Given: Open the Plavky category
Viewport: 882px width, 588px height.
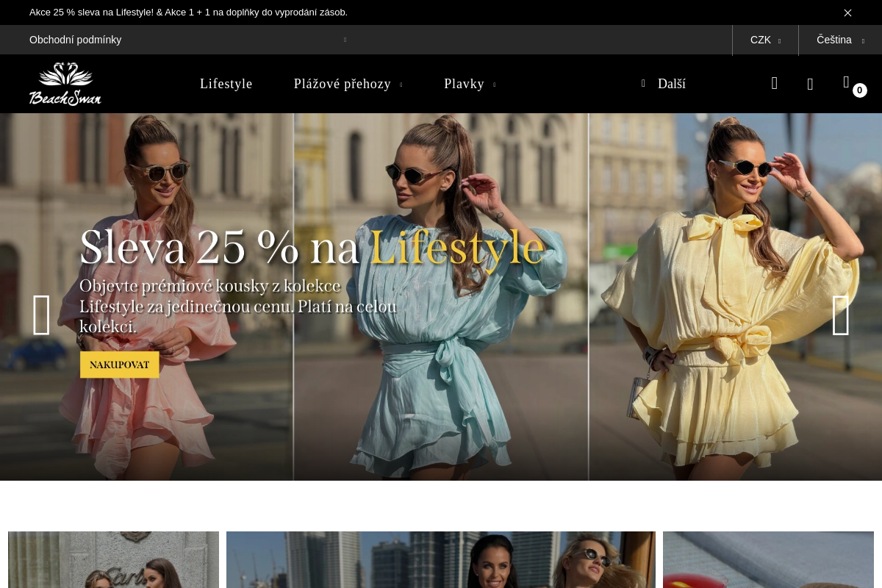Looking at the screenshot, I should [x=464, y=84].
